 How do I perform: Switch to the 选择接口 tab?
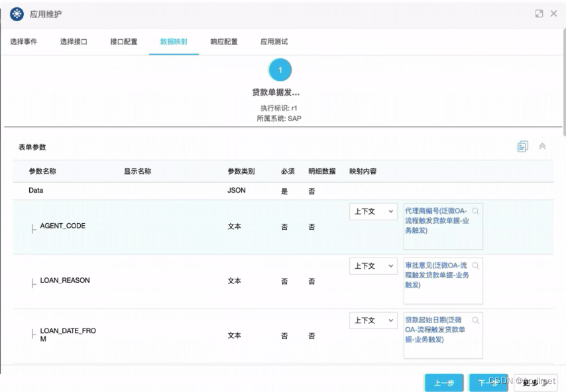tap(74, 42)
